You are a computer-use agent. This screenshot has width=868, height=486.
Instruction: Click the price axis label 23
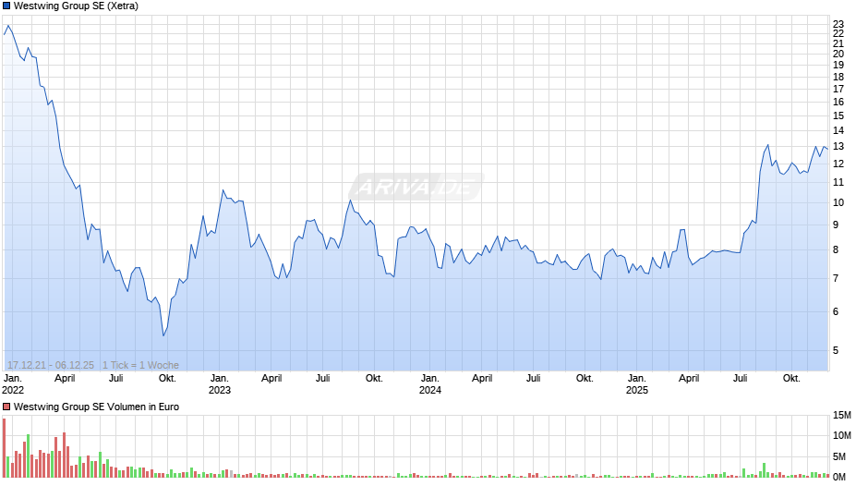click(x=838, y=24)
